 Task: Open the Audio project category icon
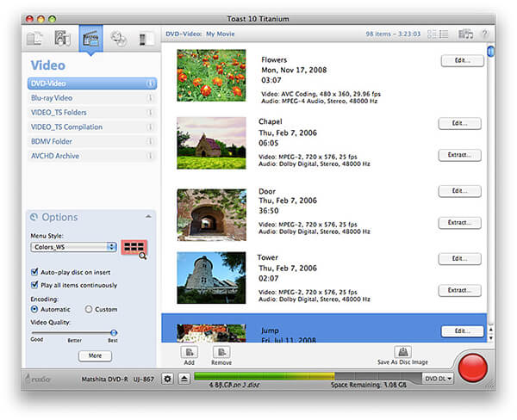pyautogui.click(x=62, y=38)
